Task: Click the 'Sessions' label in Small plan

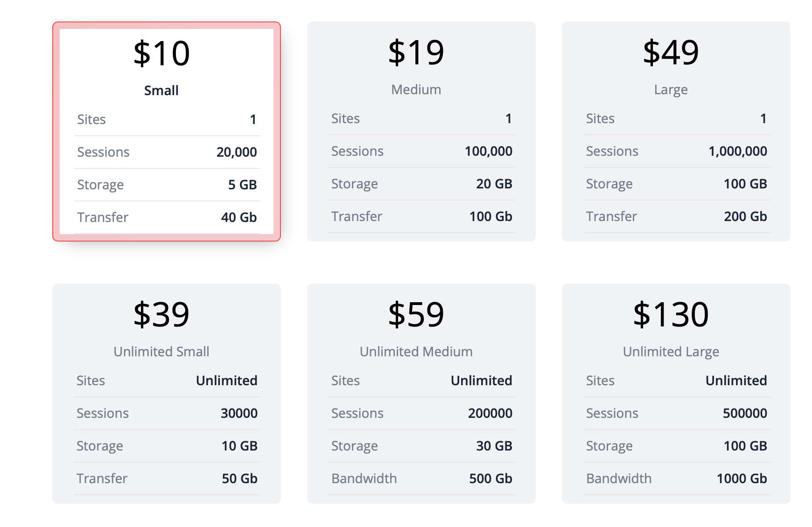Action: (103, 152)
